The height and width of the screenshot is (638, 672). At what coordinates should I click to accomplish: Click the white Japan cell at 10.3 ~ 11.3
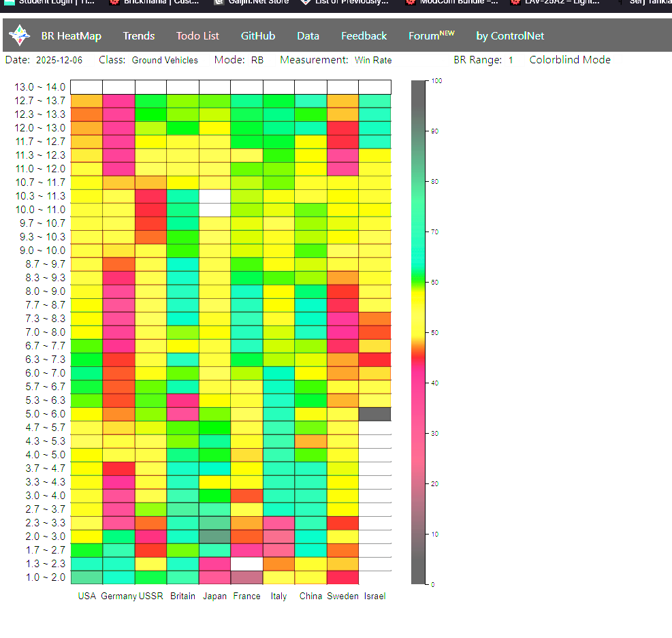pyautogui.click(x=214, y=196)
